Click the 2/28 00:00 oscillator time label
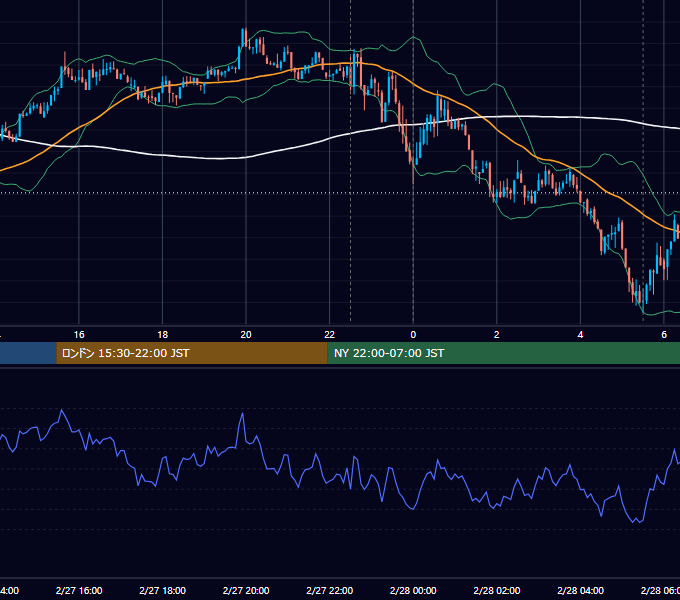This screenshot has height=600, width=680. pyautogui.click(x=413, y=590)
